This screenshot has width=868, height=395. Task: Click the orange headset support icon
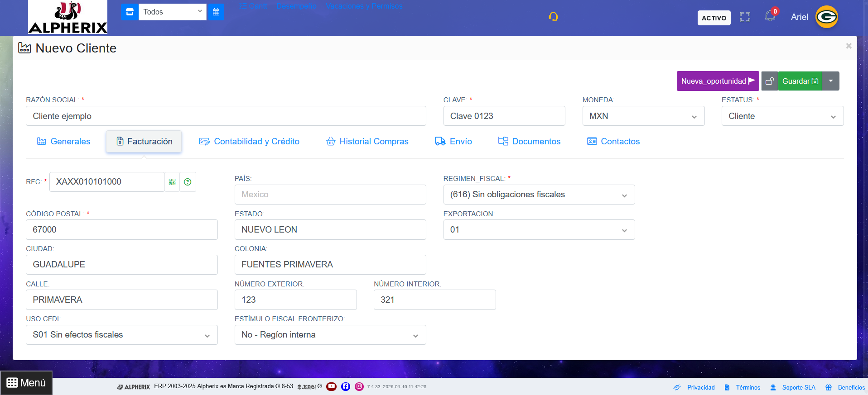pyautogui.click(x=553, y=17)
